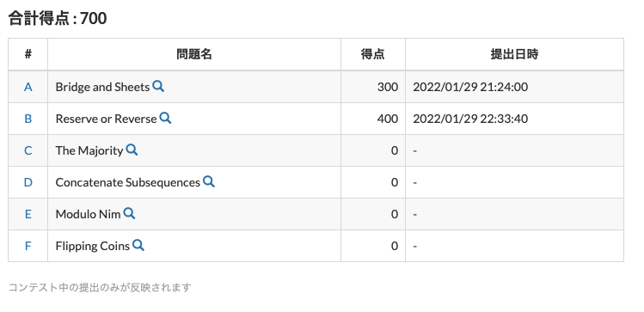Open problem A link
This screenshot has width=644, height=312.
28,87
